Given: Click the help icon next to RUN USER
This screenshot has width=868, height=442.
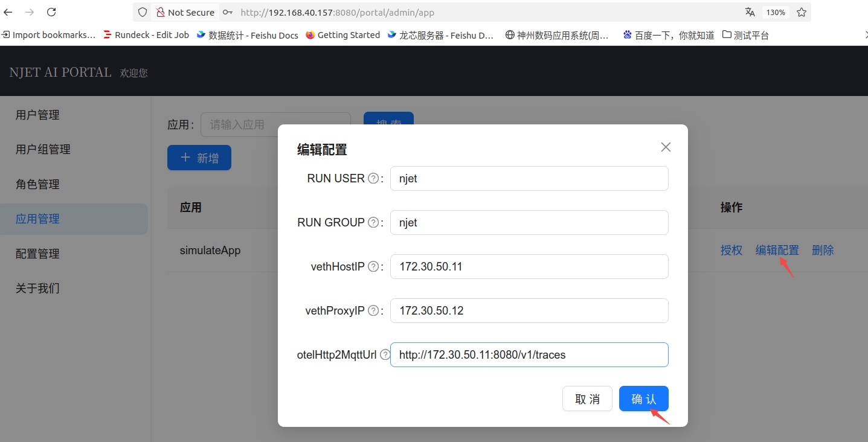Looking at the screenshot, I should 373,179.
